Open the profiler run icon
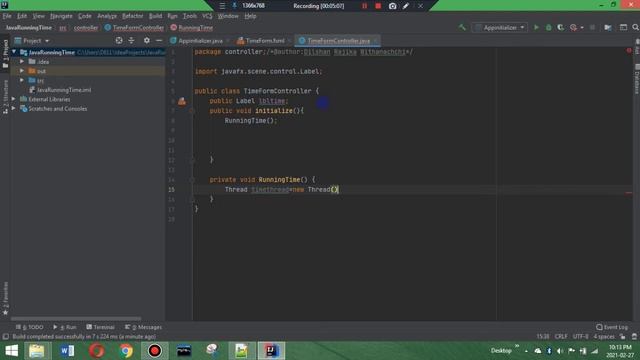 tap(573, 27)
